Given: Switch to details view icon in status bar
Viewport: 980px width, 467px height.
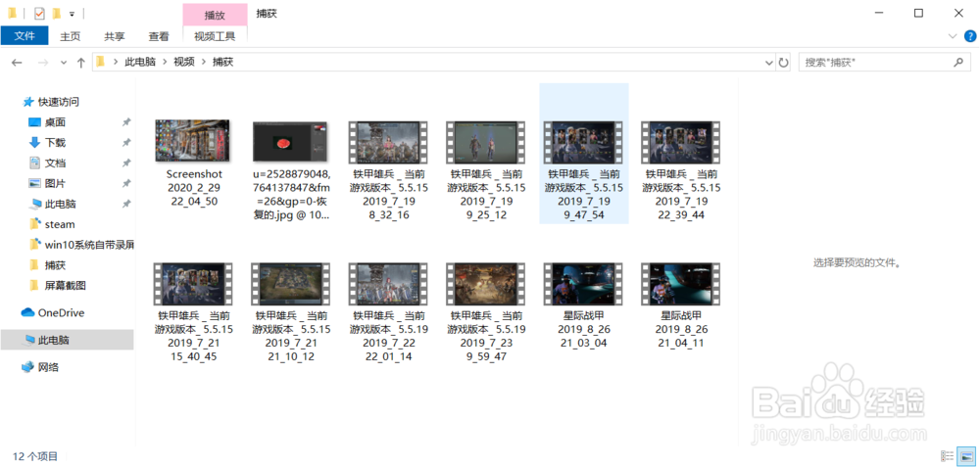Looking at the screenshot, I should pos(948,456).
